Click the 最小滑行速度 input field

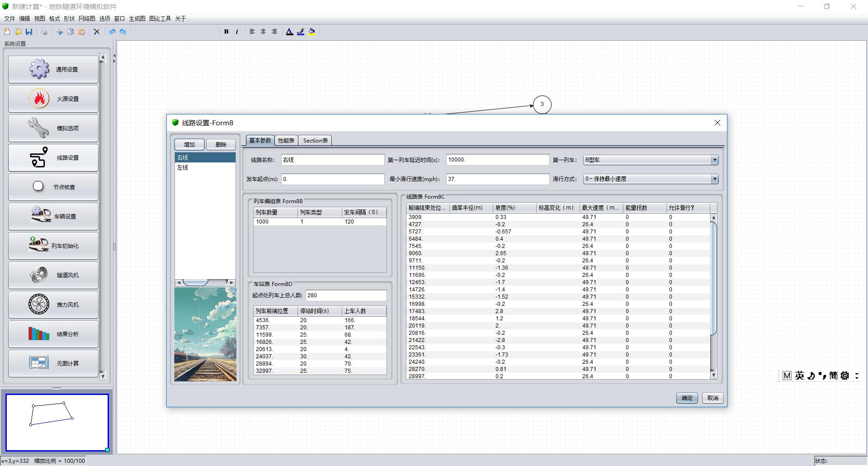pos(498,179)
